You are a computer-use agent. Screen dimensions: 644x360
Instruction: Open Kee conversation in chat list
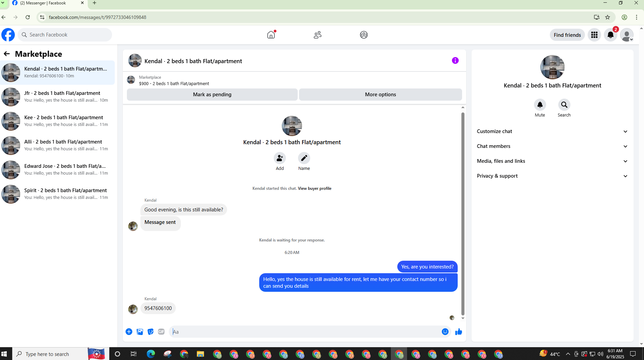(57, 121)
